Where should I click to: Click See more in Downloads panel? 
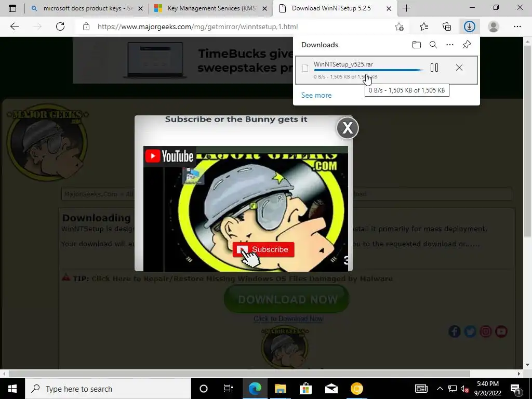tap(316, 96)
